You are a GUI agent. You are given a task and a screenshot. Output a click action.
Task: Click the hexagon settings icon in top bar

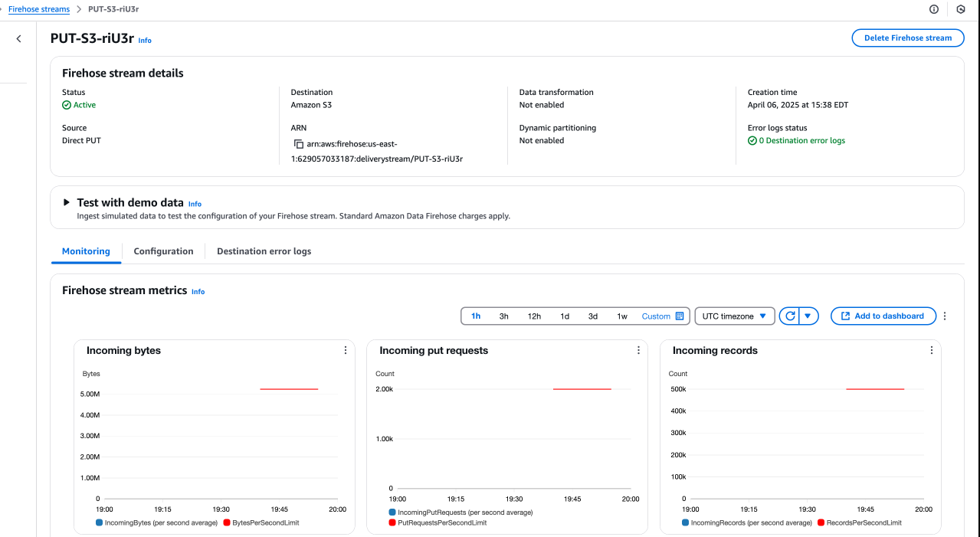pos(961,9)
